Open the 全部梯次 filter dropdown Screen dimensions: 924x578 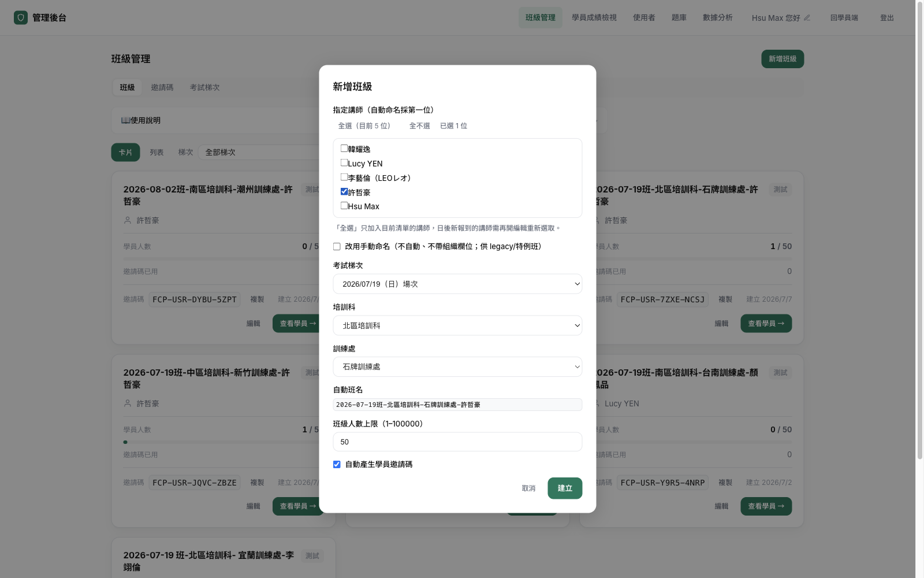point(259,152)
